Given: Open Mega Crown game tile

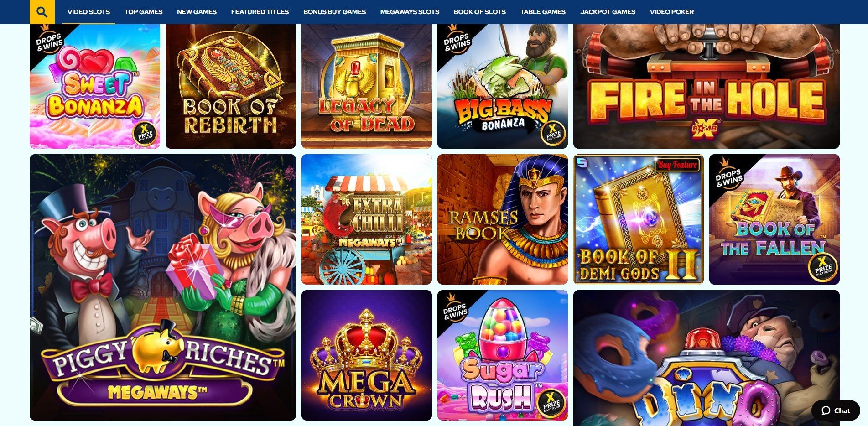Looking at the screenshot, I should [367, 355].
